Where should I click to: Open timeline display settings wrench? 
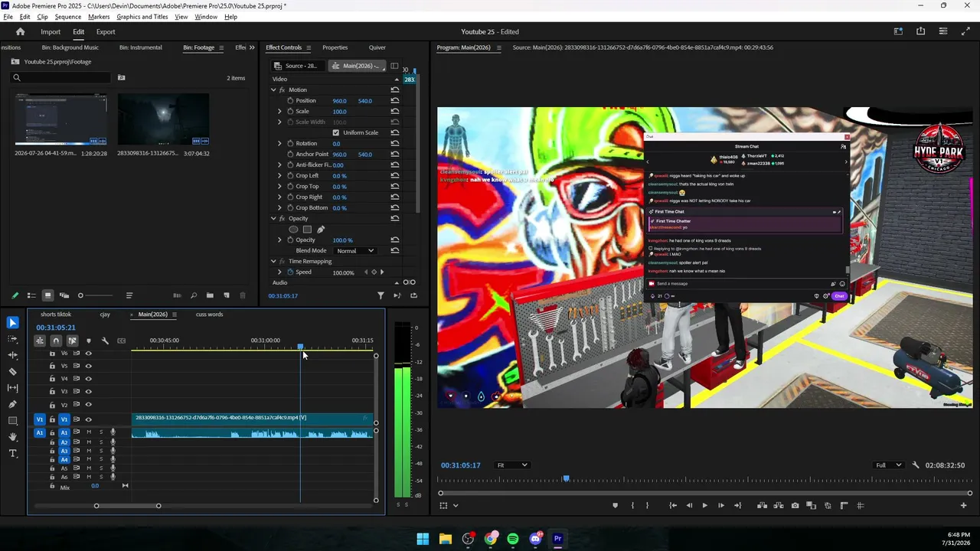105,341
